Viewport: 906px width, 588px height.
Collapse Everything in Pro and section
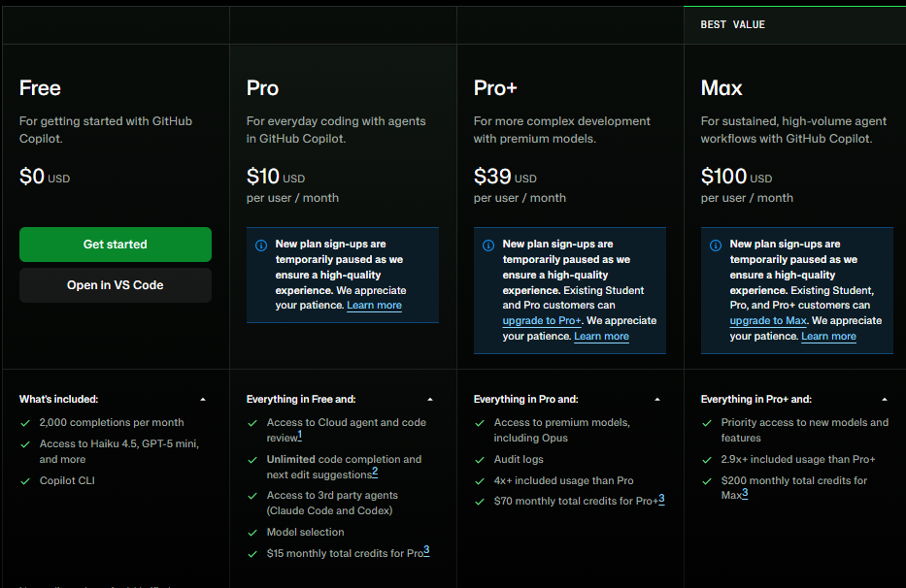click(x=657, y=399)
